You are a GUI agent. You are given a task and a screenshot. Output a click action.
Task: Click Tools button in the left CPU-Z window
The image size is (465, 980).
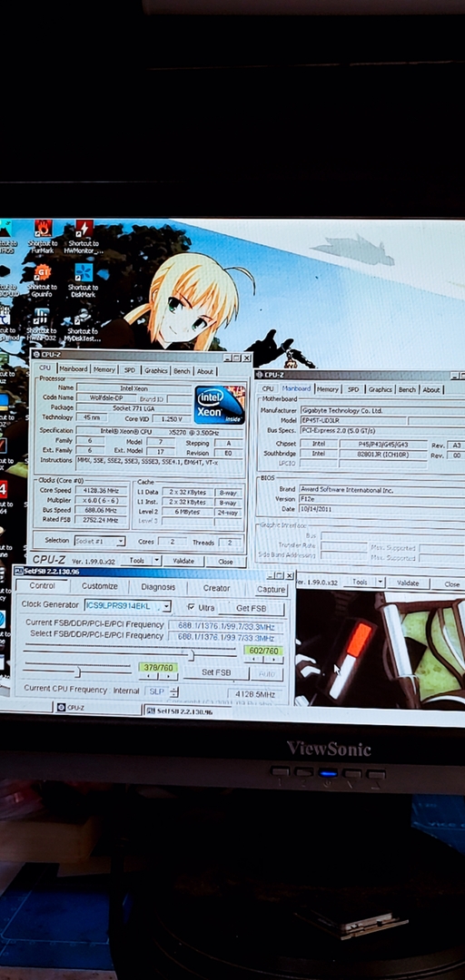coord(136,561)
